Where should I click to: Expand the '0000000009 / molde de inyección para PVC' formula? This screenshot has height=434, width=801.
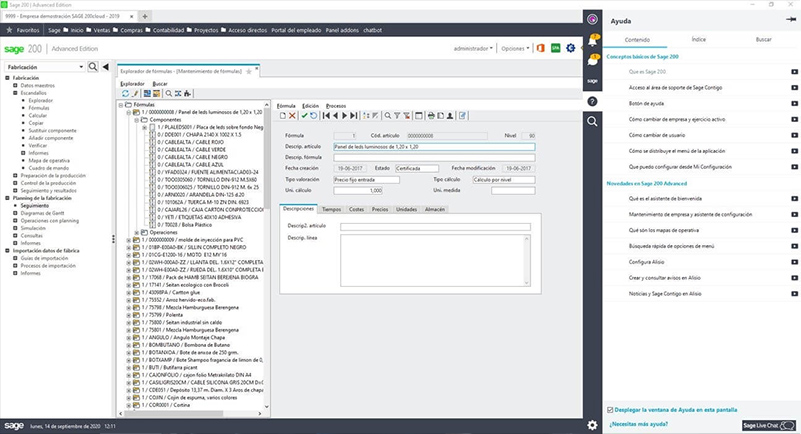[129, 239]
